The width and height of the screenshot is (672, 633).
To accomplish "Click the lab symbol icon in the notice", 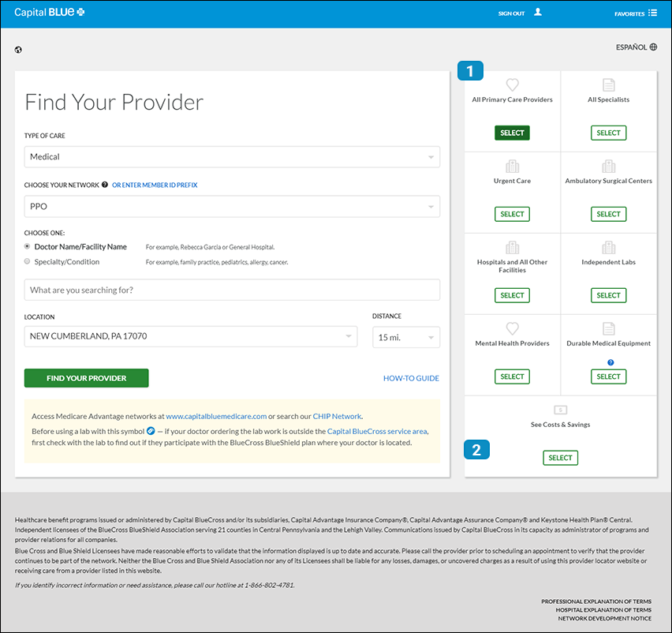I will pyautogui.click(x=151, y=431).
